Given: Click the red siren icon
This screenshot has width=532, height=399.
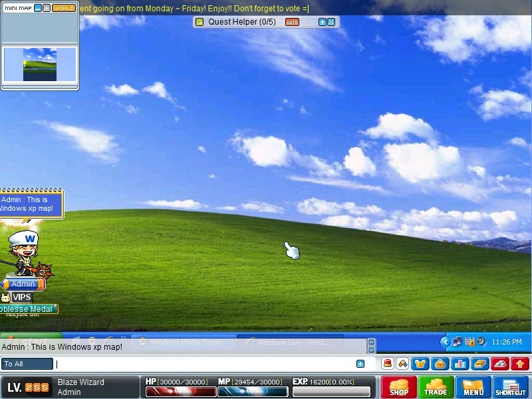Looking at the screenshot, I should pos(388,364).
